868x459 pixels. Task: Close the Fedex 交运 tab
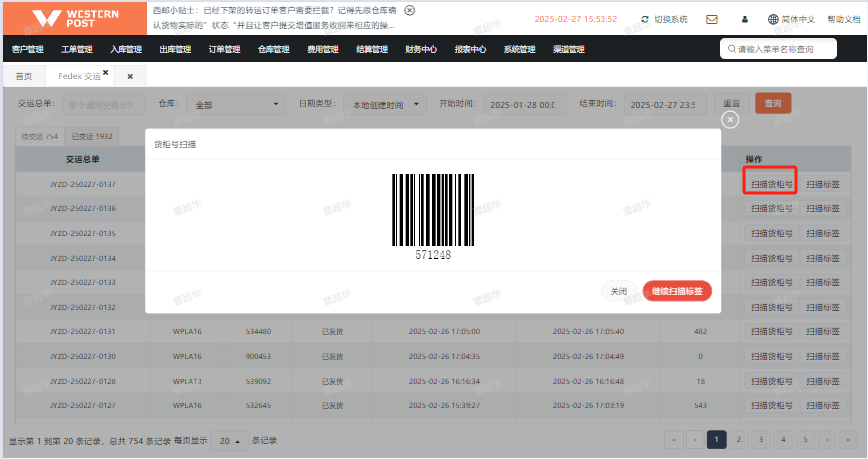[x=106, y=73]
